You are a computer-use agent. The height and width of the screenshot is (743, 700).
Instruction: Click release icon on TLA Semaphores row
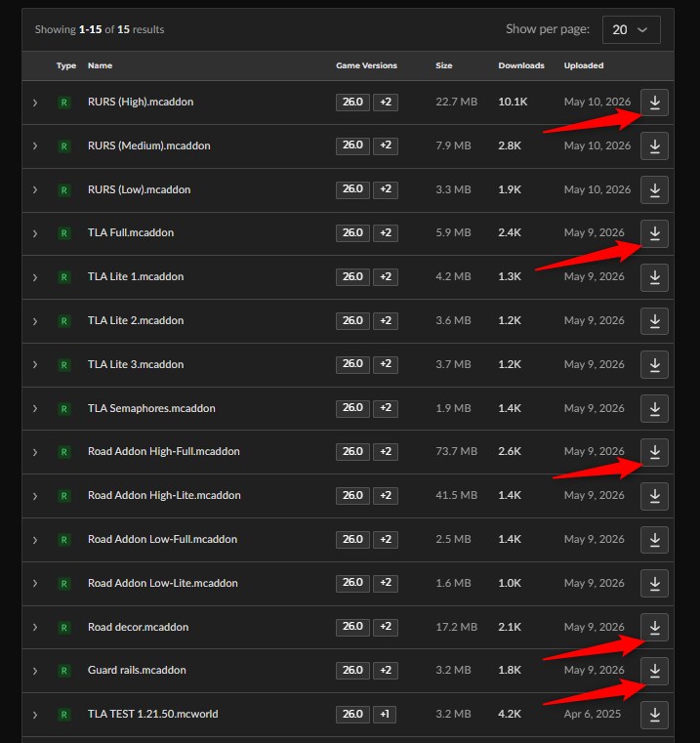tap(64, 408)
